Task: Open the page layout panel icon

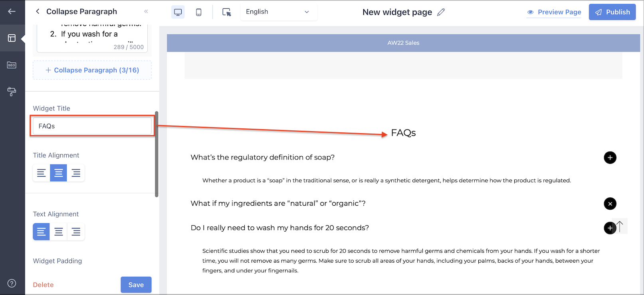Action: [x=12, y=38]
